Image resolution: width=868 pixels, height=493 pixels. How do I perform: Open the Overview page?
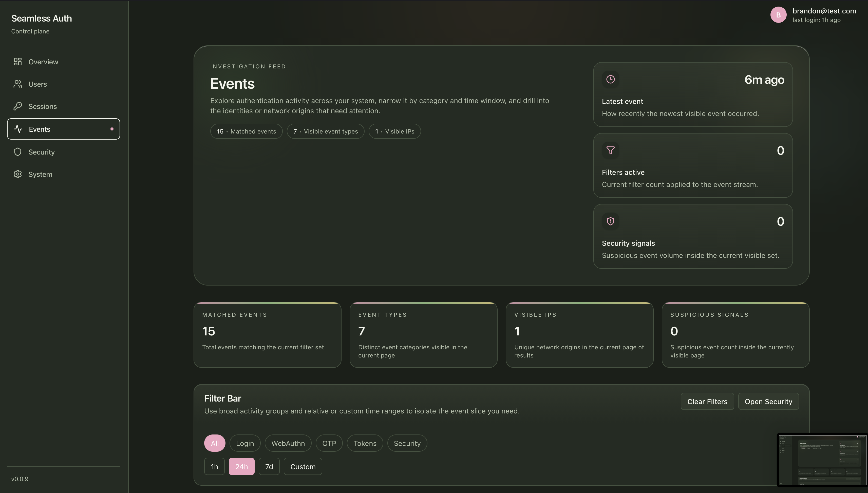point(64,62)
